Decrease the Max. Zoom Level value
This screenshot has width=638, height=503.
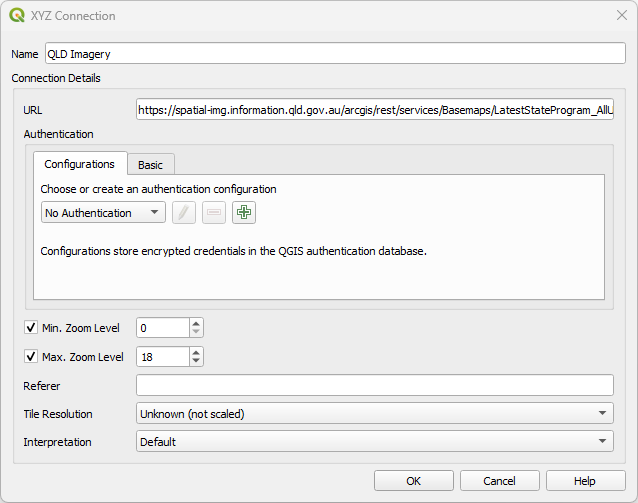coord(196,361)
